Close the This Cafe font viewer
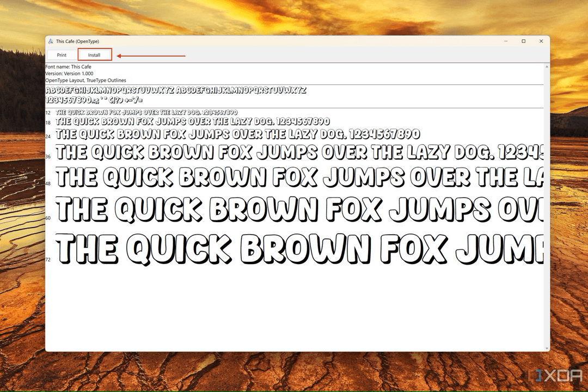588x392 pixels. 541,41
